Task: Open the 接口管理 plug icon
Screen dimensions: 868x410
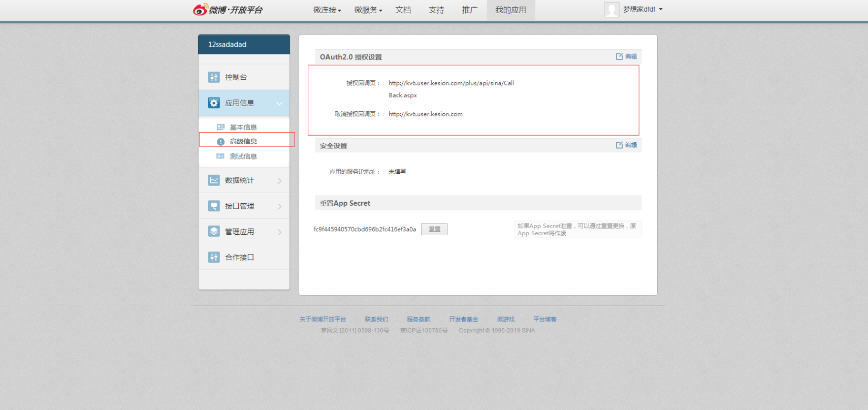Action: (x=214, y=206)
